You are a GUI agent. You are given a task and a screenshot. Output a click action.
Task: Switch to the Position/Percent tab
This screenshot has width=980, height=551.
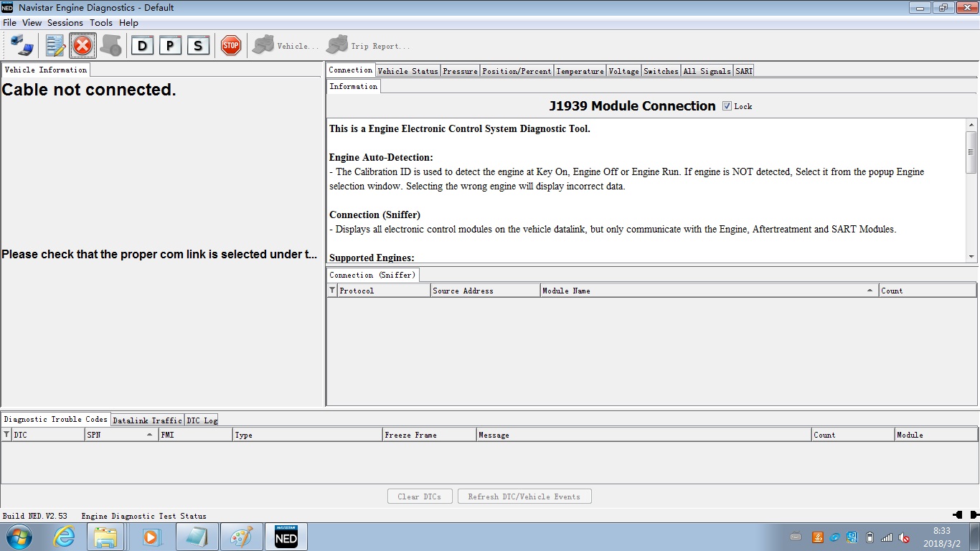517,71
